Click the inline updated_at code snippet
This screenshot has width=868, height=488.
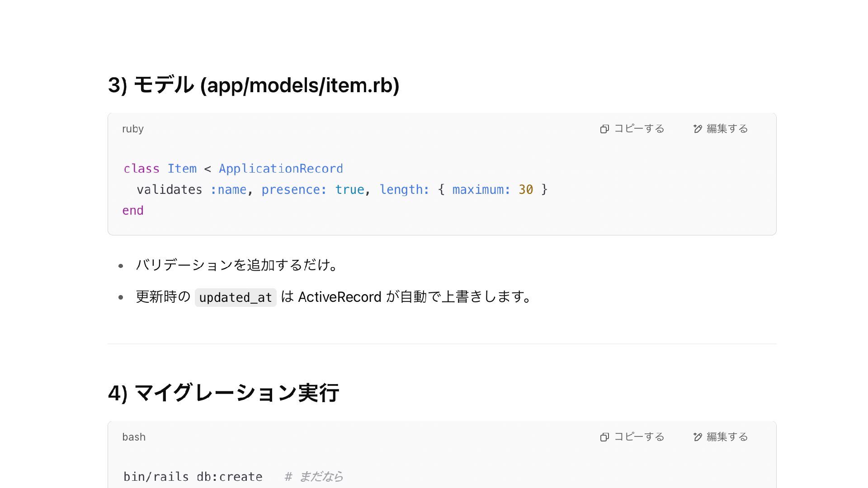pos(235,298)
